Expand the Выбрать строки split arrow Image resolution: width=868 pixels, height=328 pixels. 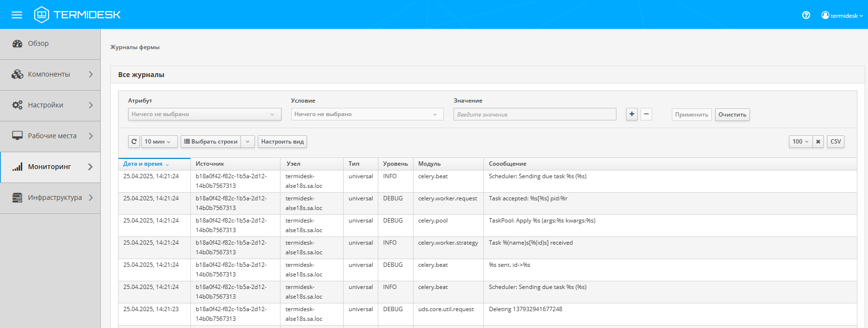pyautogui.click(x=248, y=142)
